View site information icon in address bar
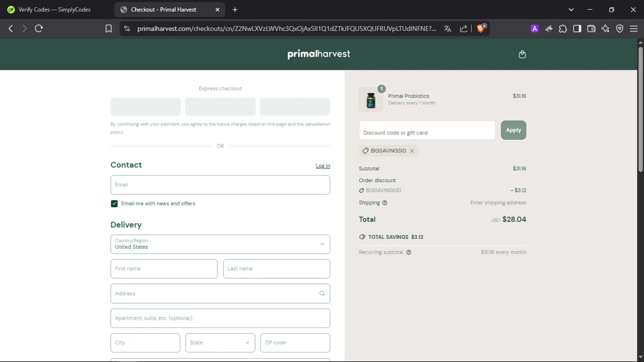 127,28
